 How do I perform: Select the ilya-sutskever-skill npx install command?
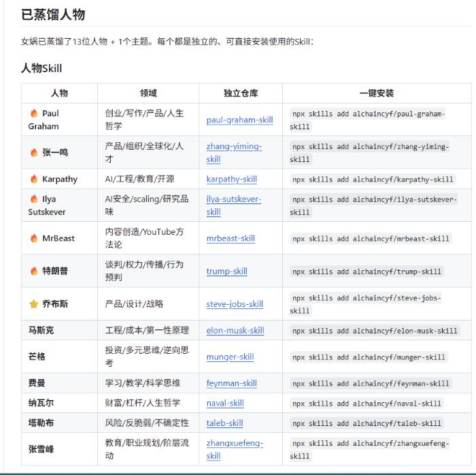(373, 206)
